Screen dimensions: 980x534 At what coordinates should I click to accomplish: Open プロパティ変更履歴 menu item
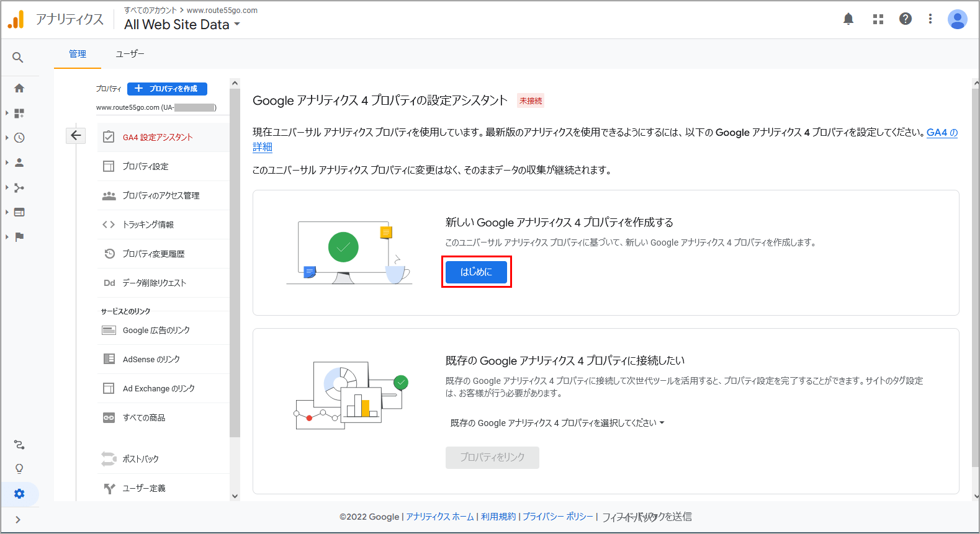(x=163, y=254)
